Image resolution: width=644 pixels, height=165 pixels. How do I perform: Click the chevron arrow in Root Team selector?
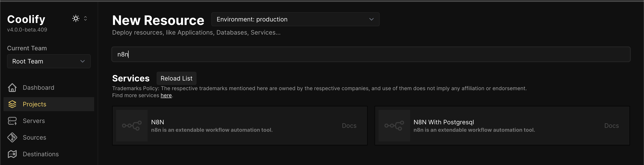point(83,61)
